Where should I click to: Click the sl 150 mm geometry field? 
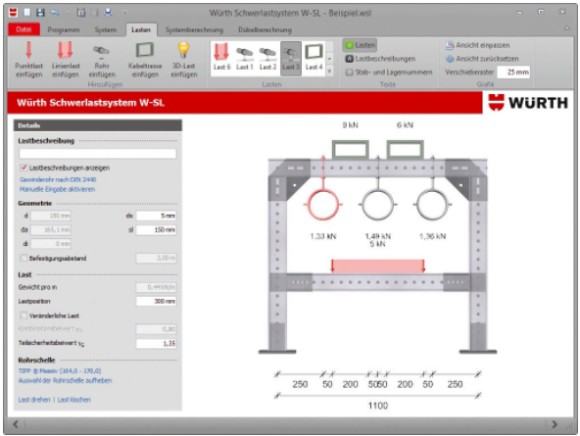[156, 230]
